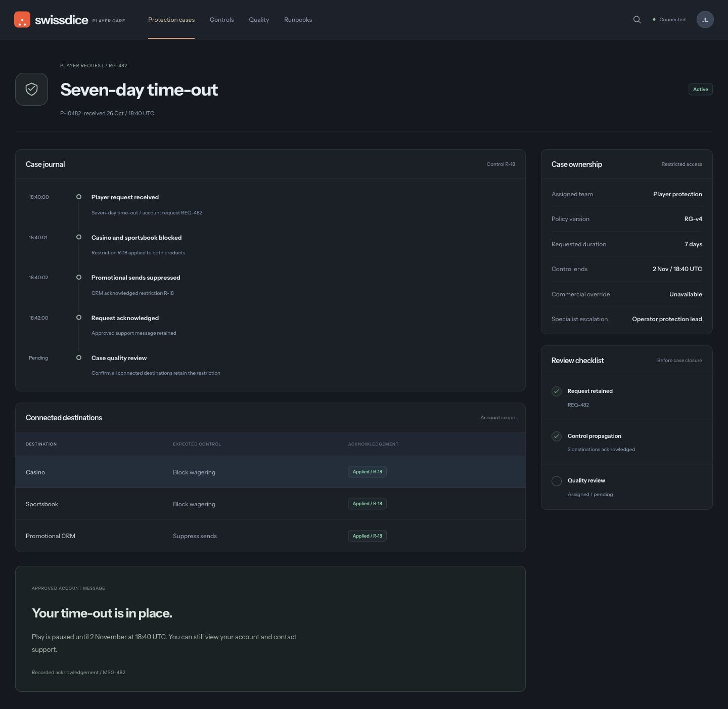Click the PLAYER REQUEST / RG-482 breadcrumb
Viewport: 728px width, 709px height.
tap(94, 66)
